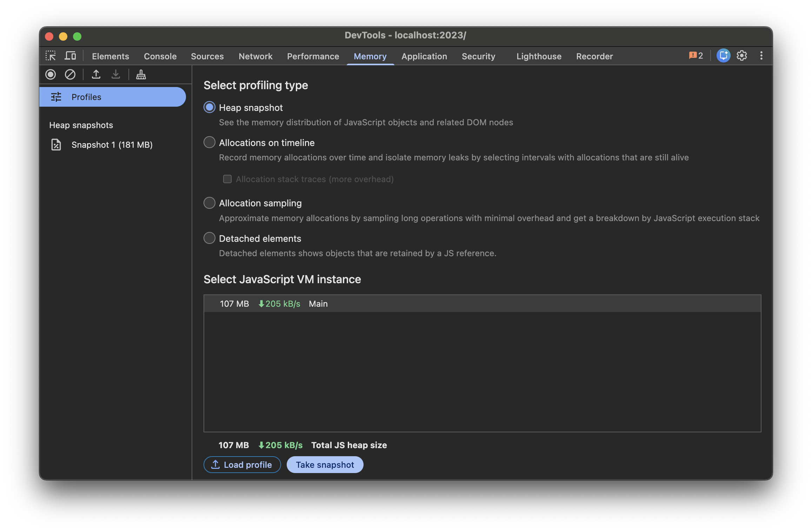Switch to the Elements tab

[x=111, y=56]
